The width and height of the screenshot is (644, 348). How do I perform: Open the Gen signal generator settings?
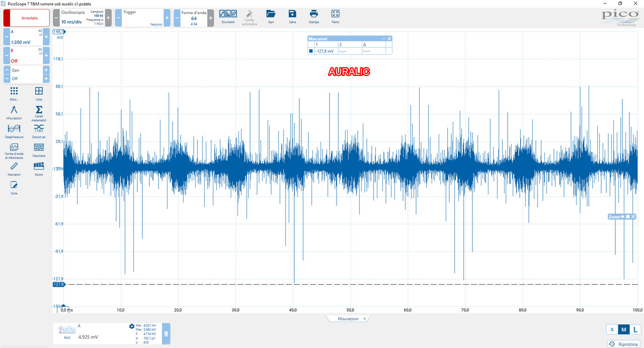[27, 74]
